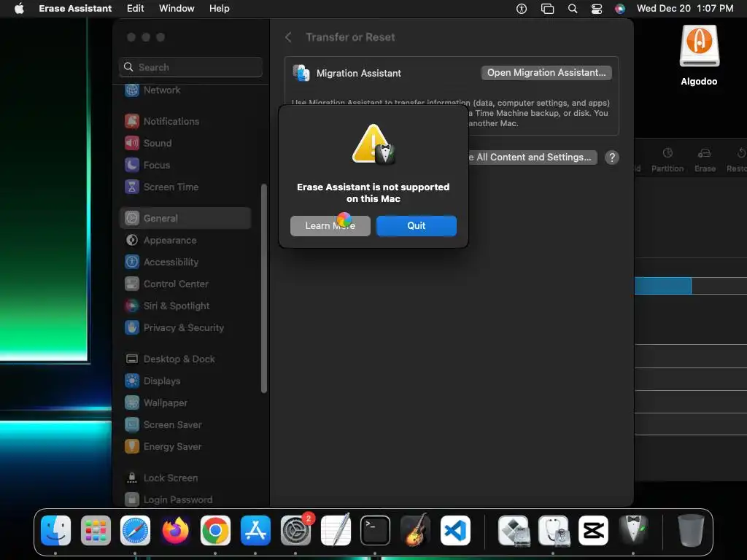Select Appearance in the sidebar
747x560 pixels.
coord(186,241)
